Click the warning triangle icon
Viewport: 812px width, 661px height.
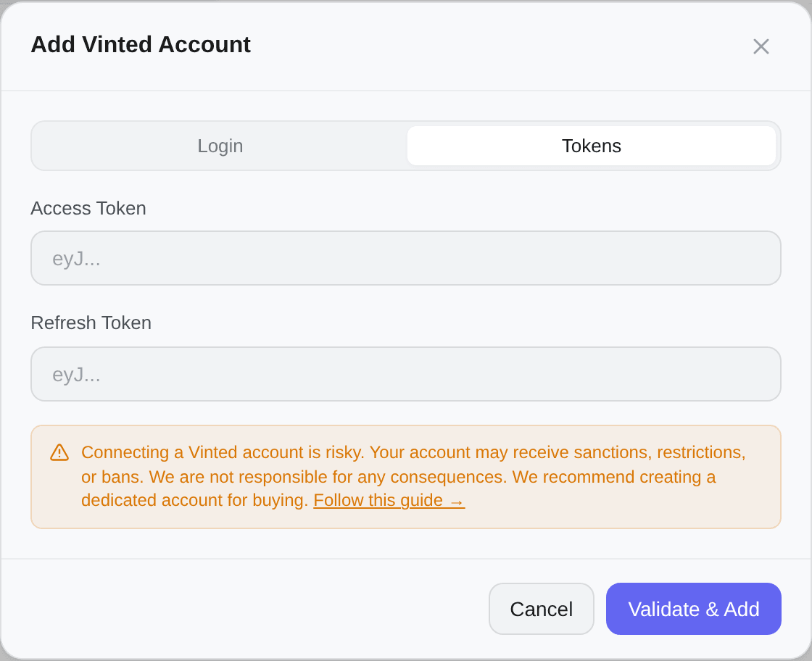[x=59, y=452]
